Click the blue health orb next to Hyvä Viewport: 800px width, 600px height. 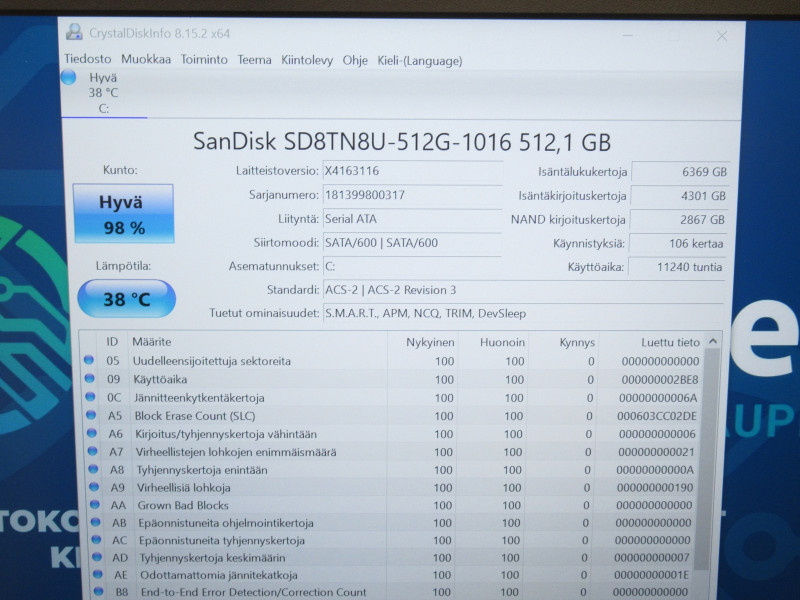(x=68, y=78)
